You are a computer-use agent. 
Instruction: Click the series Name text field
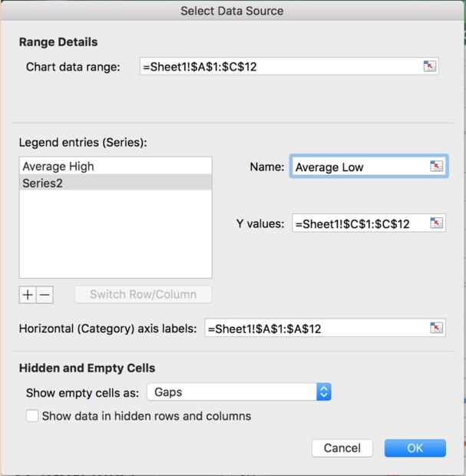click(x=357, y=167)
